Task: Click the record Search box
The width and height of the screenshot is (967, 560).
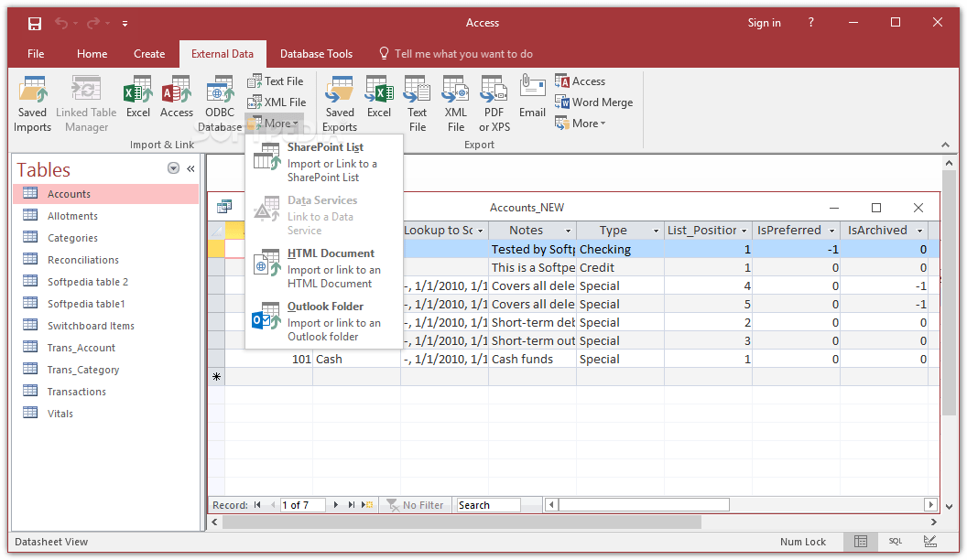Action: (x=488, y=505)
